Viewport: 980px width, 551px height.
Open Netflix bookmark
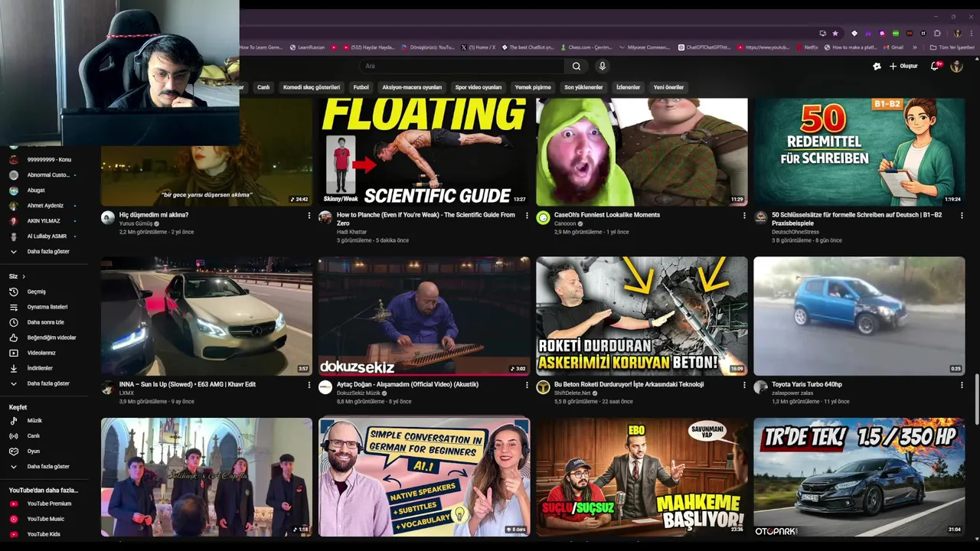click(x=807, y=47)
